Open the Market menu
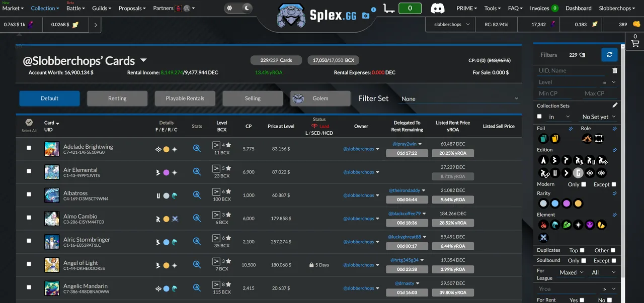 13,9
